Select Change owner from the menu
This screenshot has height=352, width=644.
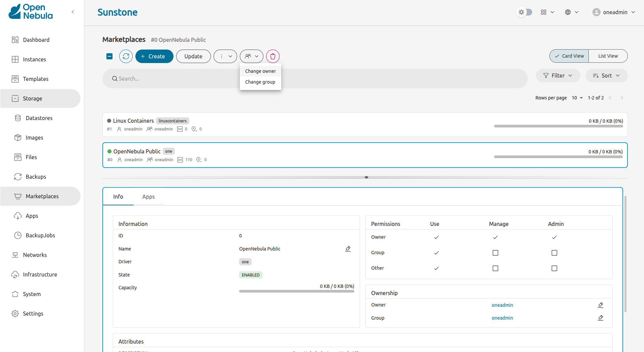click(x=260, y=71)
